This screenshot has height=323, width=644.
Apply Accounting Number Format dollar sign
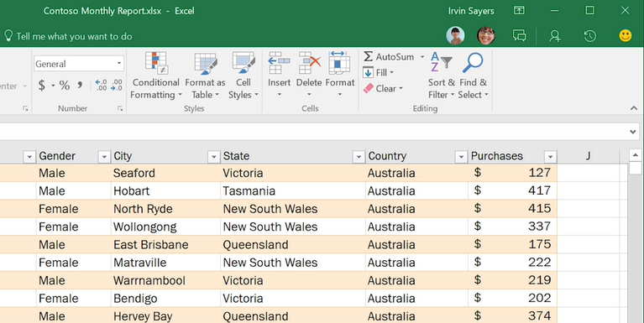[42, 86]
